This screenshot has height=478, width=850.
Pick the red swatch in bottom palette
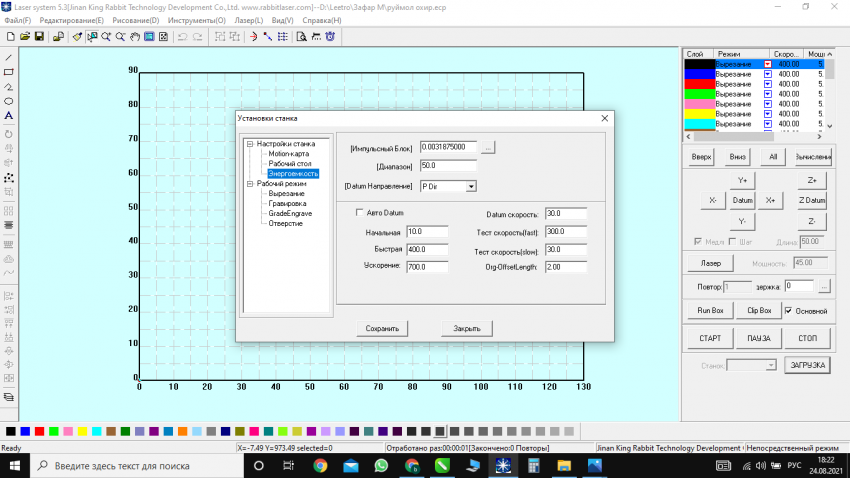39,432
